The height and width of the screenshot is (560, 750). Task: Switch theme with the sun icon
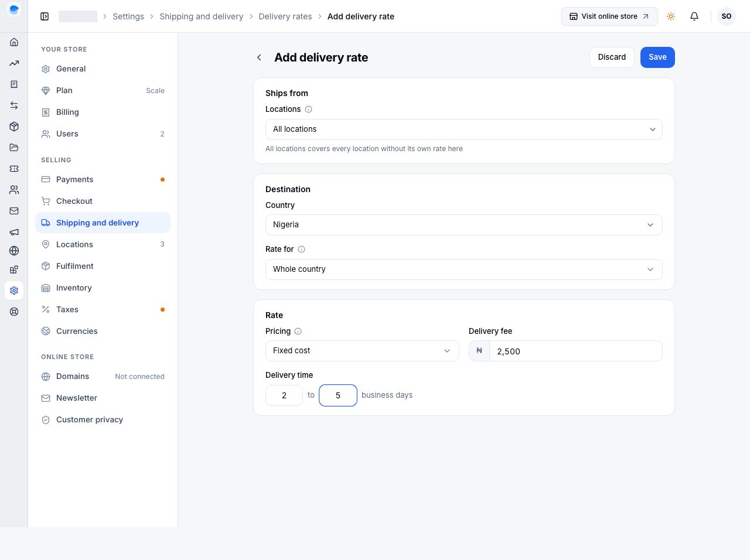coord(671,16)
